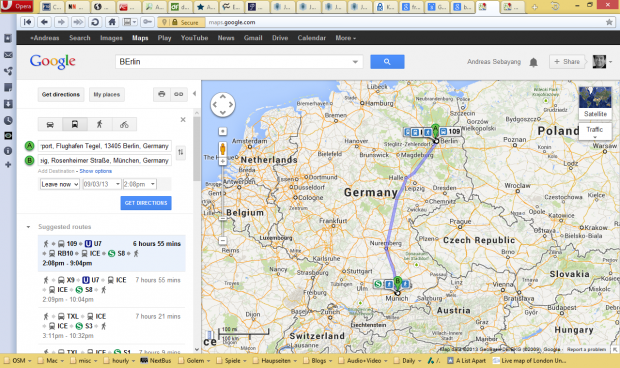Open the departure time dropdown
Viewport: 620px width, 368px height.
140,184
